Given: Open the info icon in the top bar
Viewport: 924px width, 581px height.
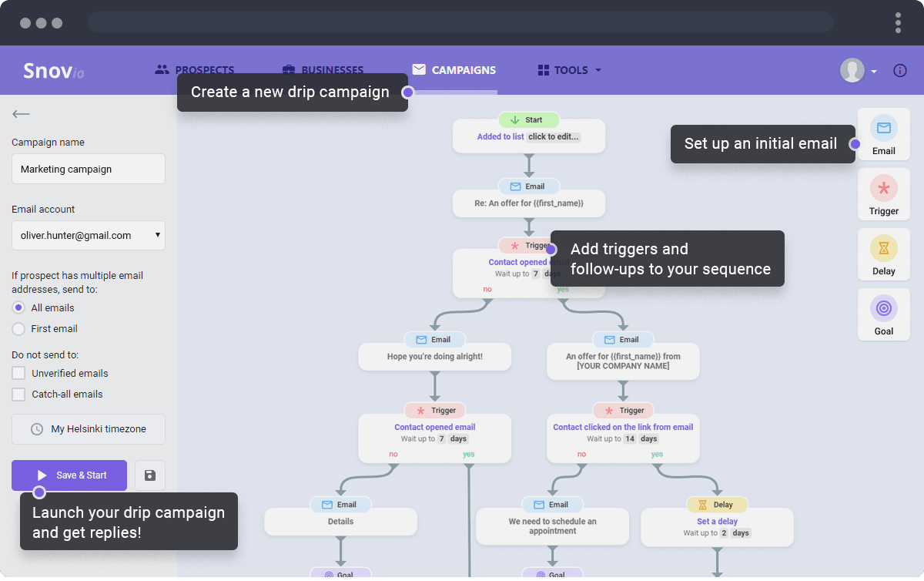Looking at the screenshot, I should click(x=899, y=70).
